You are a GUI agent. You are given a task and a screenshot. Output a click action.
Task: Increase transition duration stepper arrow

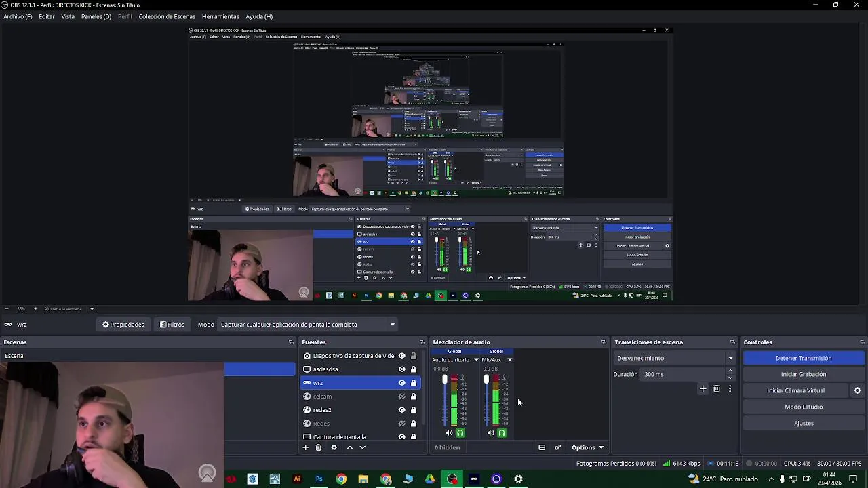730,371
